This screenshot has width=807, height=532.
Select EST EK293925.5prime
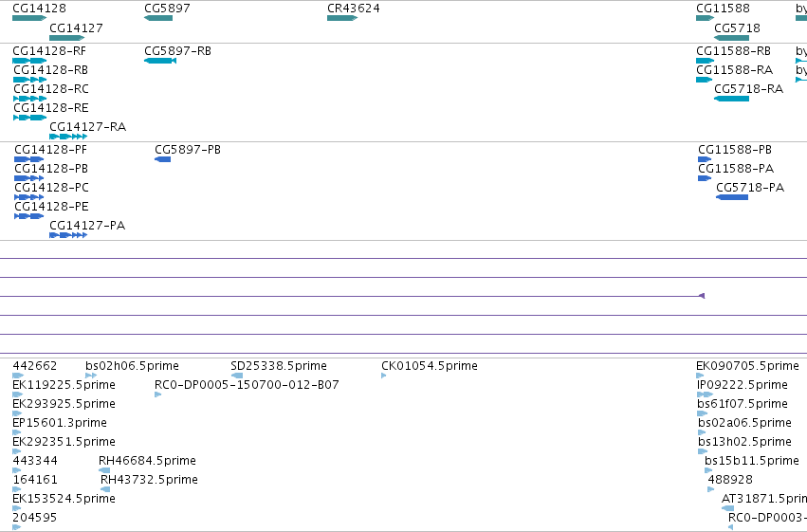pos(17,413)
